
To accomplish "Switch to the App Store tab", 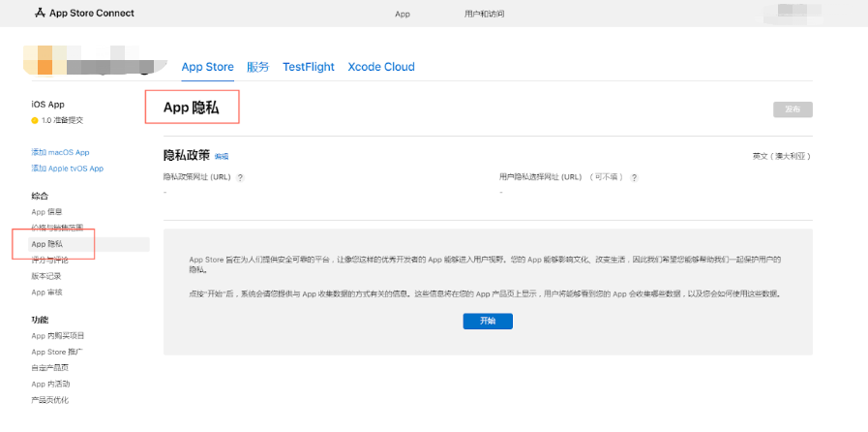I will (208, 67).
